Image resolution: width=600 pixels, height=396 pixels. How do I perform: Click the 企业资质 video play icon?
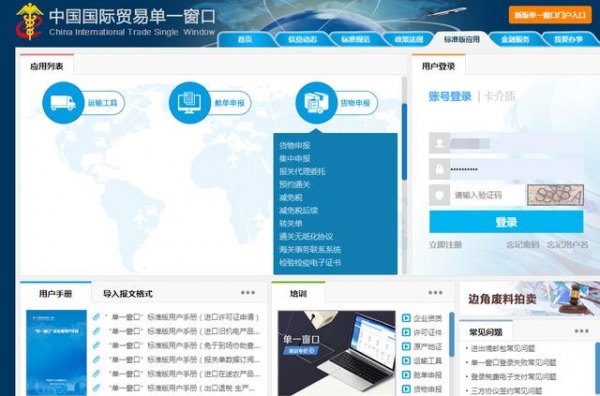(x=406, y=318)
